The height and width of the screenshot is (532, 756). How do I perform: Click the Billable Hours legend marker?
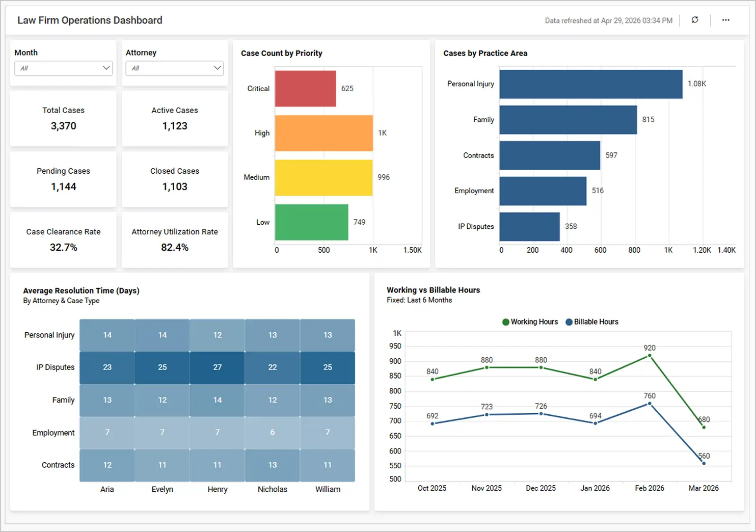click(x=569, y=322)
